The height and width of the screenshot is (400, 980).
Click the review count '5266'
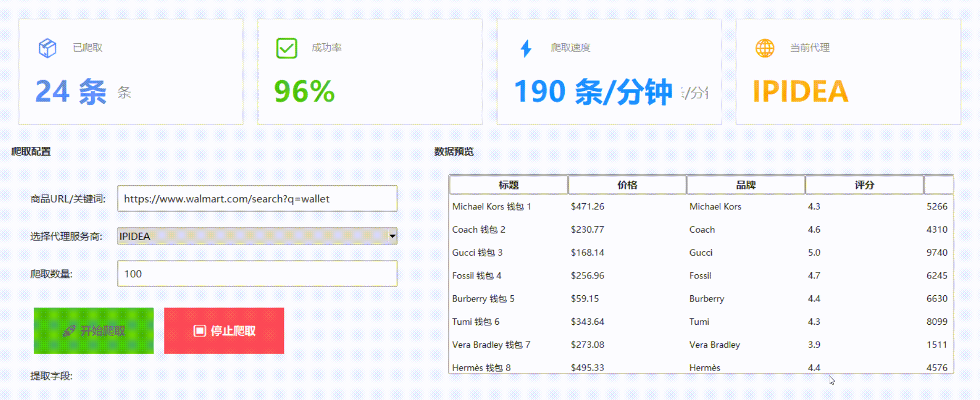937,206
